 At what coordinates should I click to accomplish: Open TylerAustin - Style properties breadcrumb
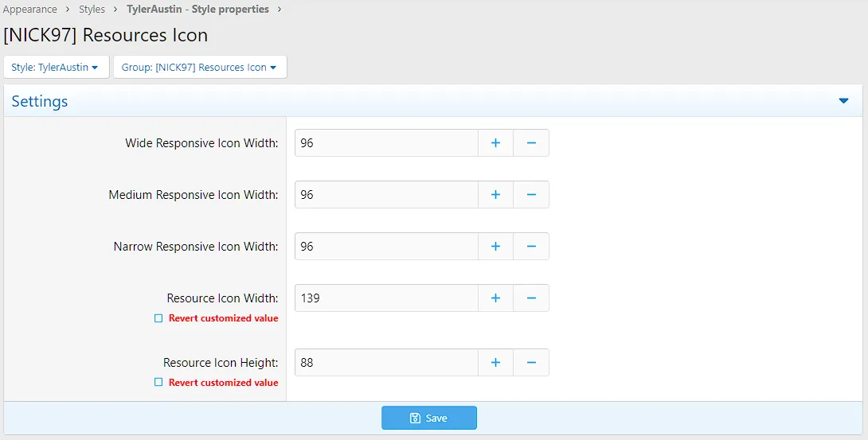197,10
